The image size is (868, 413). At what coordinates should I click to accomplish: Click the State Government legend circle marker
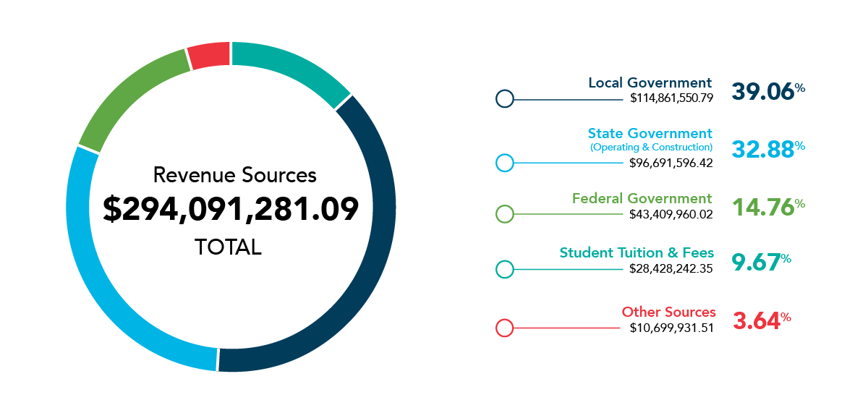504,163
